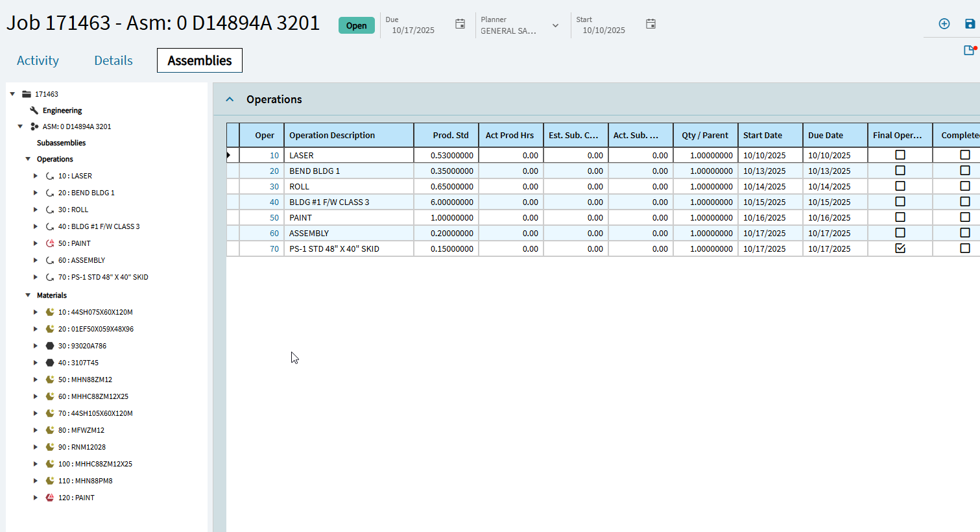Click the save disk icon
The image size is (980, 532).
[970, 24]
